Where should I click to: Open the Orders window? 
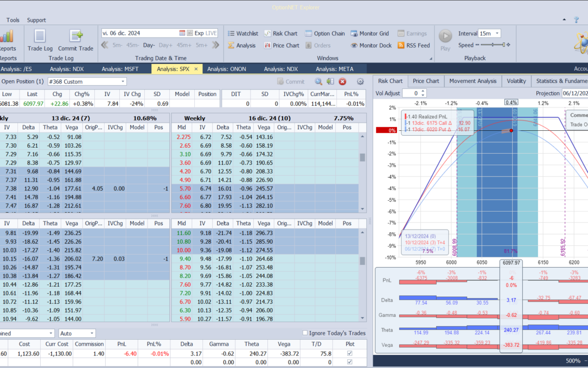point(317,45)
